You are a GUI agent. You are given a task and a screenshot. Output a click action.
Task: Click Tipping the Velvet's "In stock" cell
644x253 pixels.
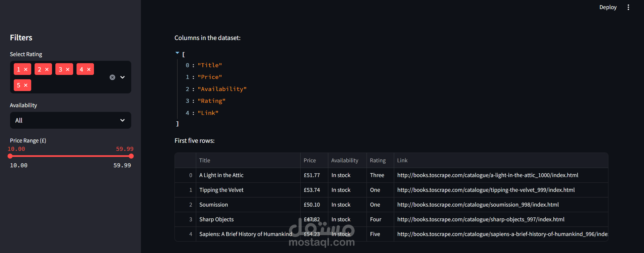[x=347, y=190]
